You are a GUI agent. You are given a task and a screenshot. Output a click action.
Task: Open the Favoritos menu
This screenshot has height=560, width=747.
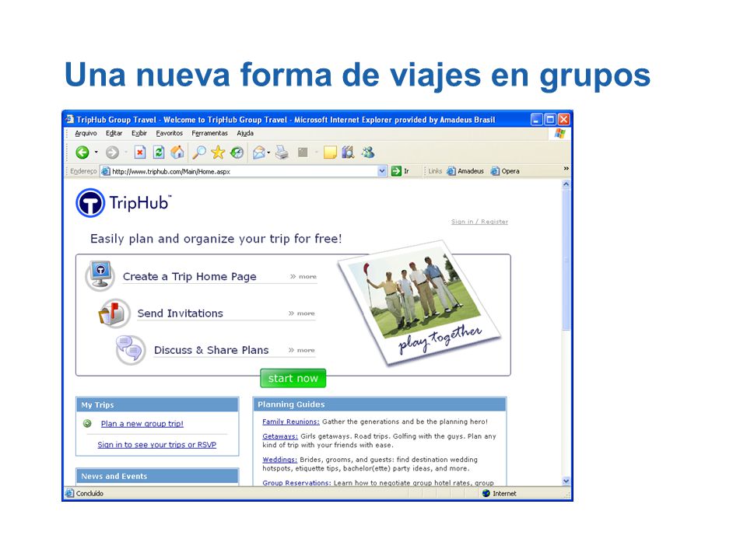coord(169,133)
